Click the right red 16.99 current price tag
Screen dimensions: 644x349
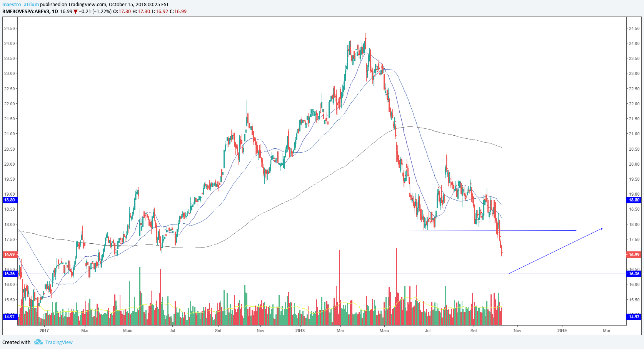click(x=634, y=254)
